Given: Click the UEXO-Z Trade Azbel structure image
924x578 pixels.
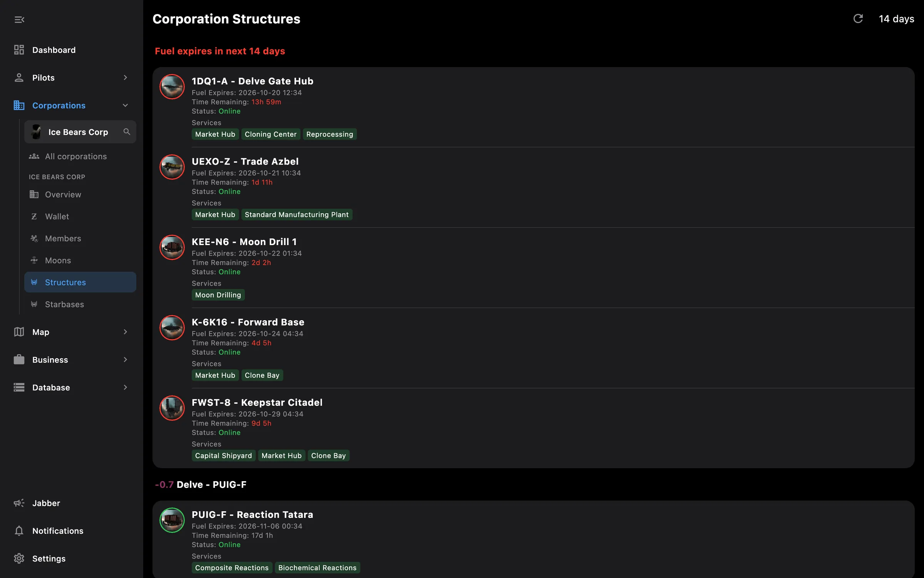Looking at the screenshot, I should pyautogui.click(x=172, y=167).
